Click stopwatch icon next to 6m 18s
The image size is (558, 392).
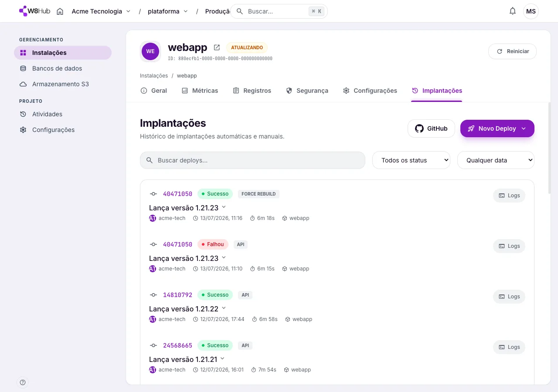coord(252,218)
